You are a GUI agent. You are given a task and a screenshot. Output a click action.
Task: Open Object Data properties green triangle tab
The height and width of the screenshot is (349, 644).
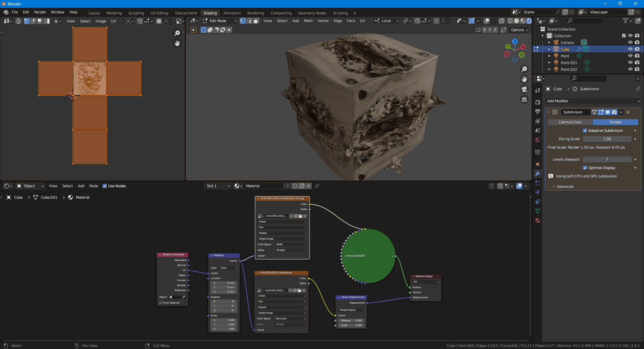point(538,211)
